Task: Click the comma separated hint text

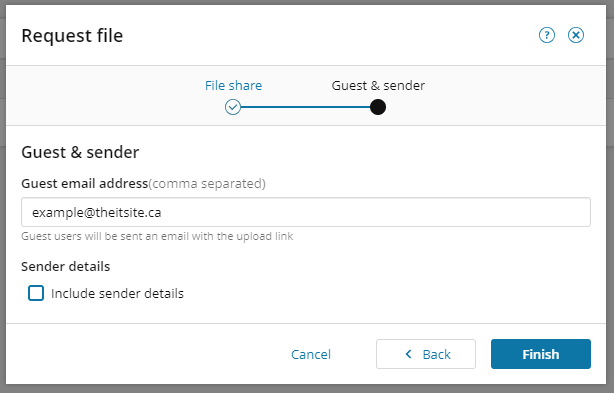Action: 207,183
